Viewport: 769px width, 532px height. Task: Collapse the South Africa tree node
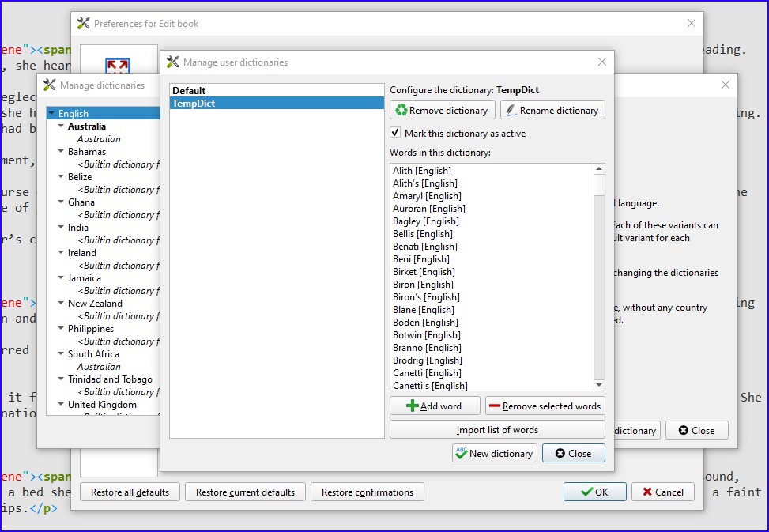[61, 353]
